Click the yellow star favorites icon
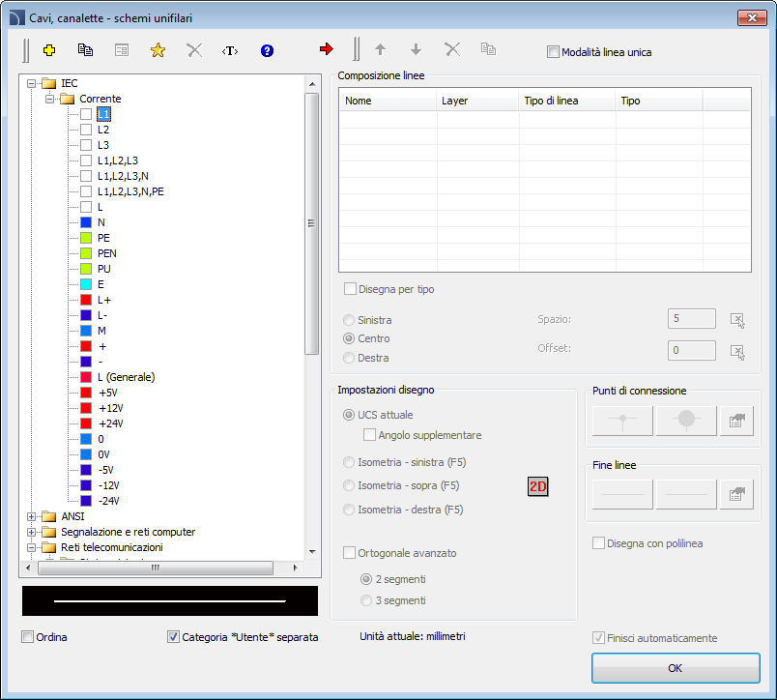 point(158,50)
